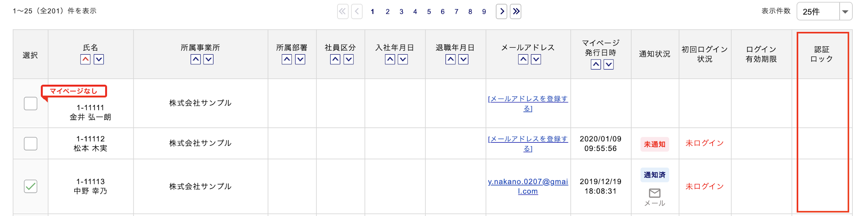Sort 社員区分 column descending
868x216 pixels.
pos(349,59)
